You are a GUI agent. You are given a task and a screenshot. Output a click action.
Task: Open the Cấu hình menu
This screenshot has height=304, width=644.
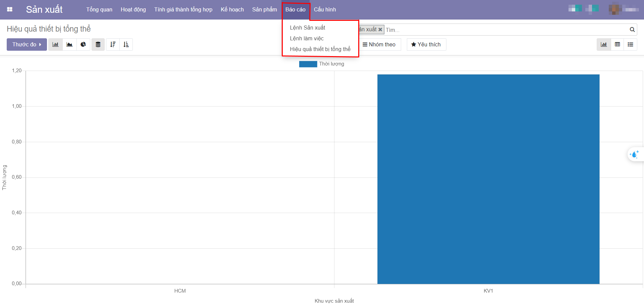coord(325,9)
